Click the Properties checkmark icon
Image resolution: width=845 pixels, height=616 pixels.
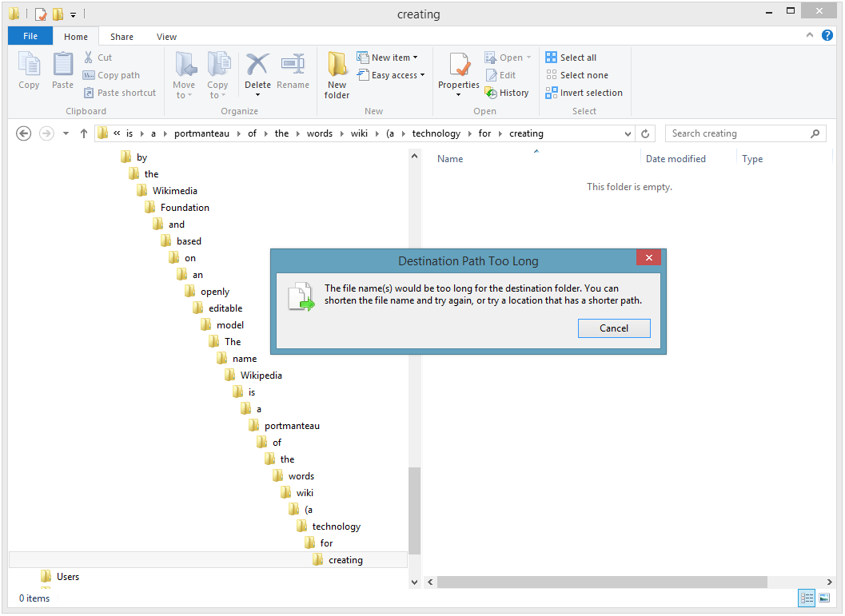[x=459, y=65]
